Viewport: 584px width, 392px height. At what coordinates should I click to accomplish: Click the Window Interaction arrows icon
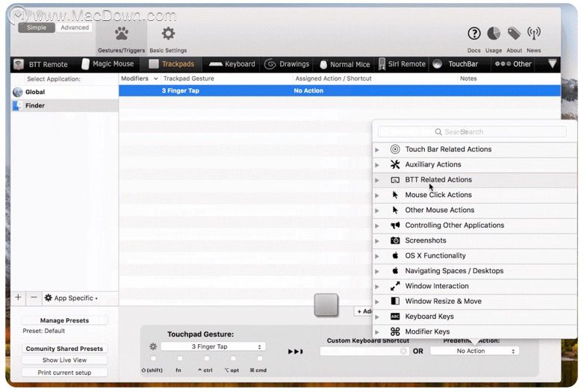pyautogui.click(x=395, y=286)
